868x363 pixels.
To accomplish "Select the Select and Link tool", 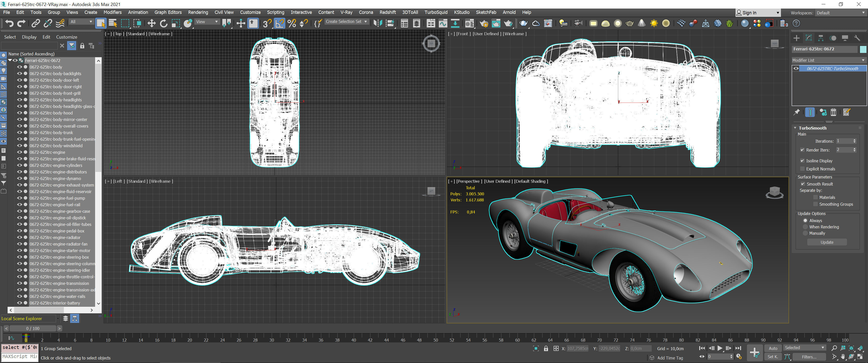I will point(35,23).
